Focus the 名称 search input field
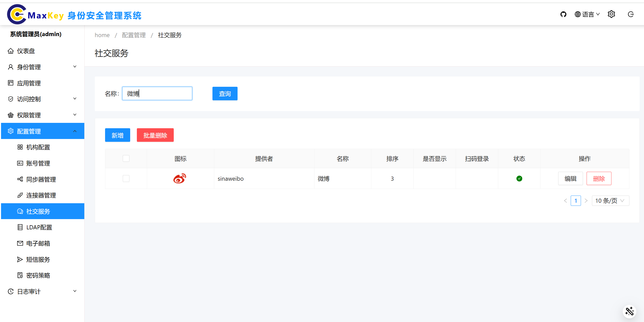 (x=157, y=94)
